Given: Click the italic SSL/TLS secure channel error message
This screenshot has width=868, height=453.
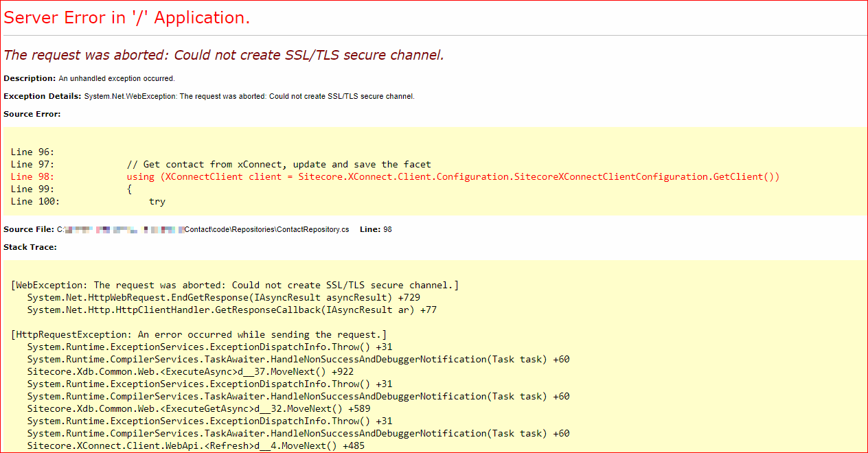Looking at the screenshot, I should pos(224,55).
